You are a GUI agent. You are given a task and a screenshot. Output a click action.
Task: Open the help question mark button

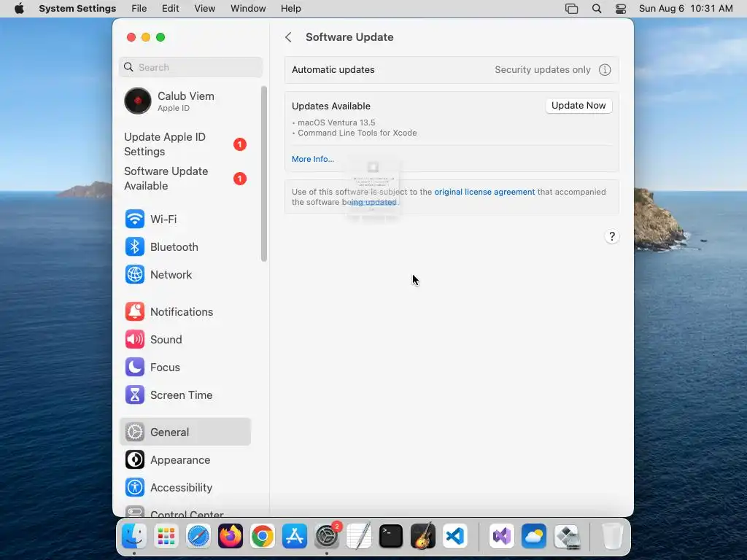tap(612, 236)
